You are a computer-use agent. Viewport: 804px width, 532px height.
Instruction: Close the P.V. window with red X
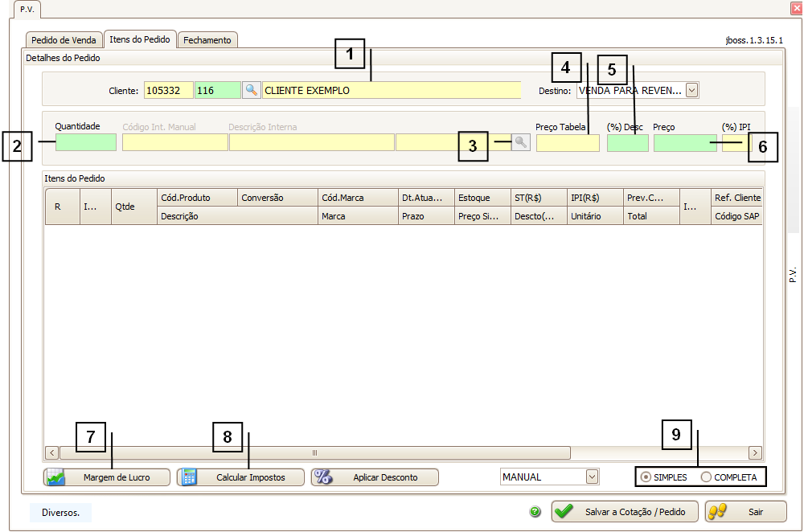[796, 8]
